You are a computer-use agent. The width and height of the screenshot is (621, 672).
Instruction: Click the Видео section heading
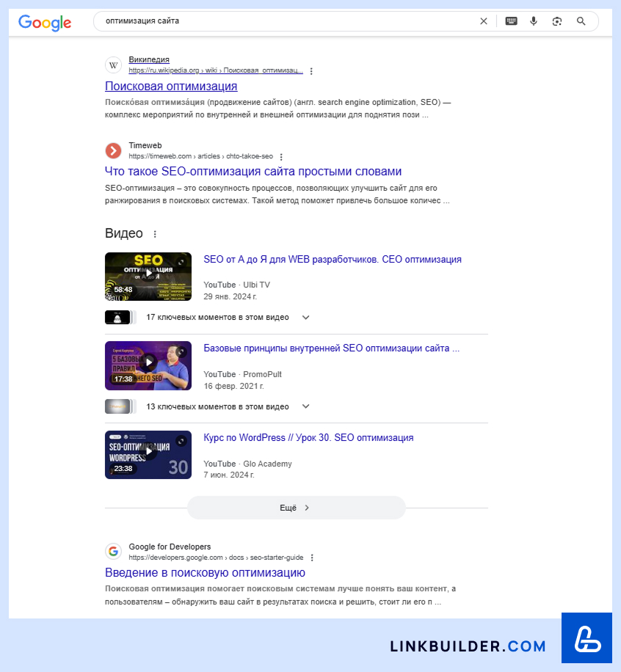pyautogui.click(x=124, y=233)
